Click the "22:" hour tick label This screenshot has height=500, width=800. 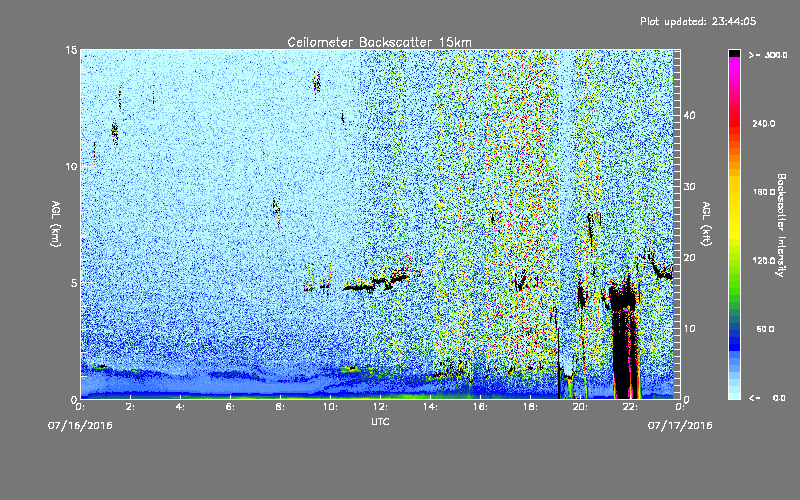pos(630,407)
